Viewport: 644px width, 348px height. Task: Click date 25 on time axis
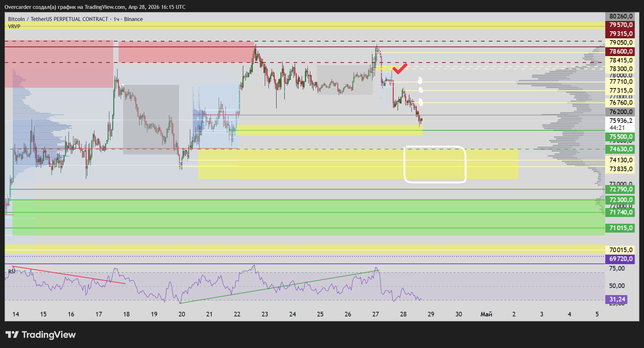[320, 314]
